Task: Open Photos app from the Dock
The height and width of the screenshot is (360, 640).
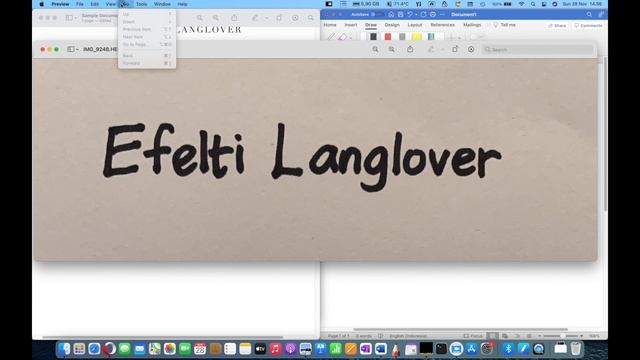Action: [169, 349]
